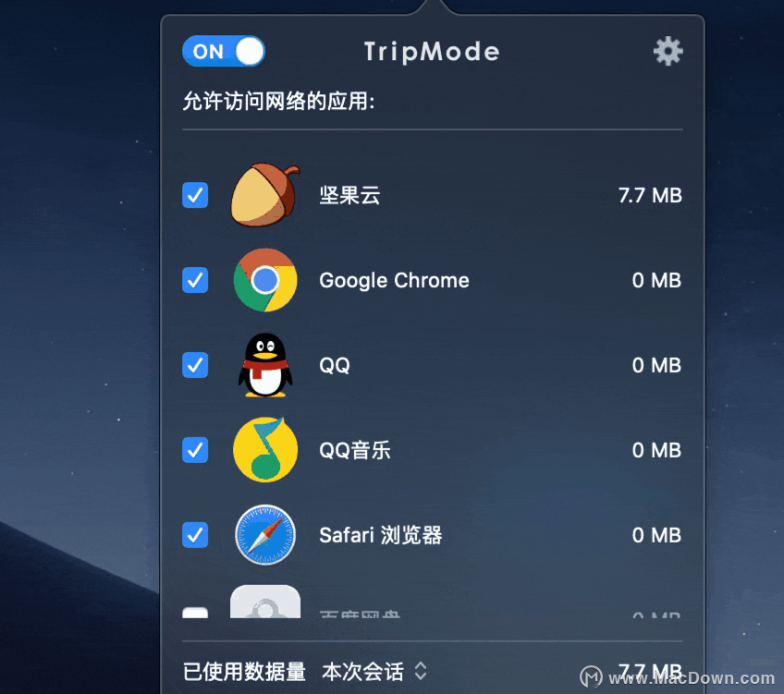Uncheck QQ network access checkbox
Viewport: 784px width, 694px height.
click(x=195, y=365)
